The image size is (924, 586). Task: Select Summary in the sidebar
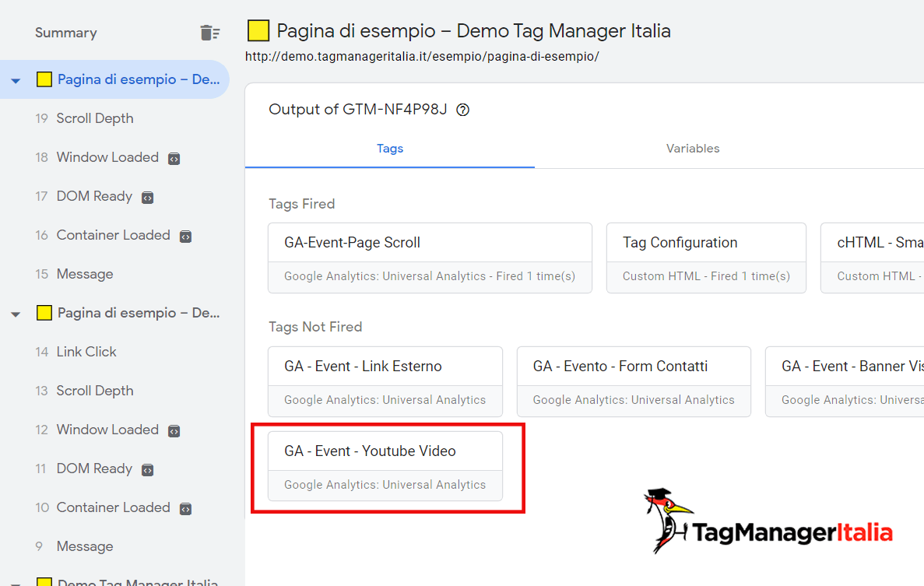[66, 33]
